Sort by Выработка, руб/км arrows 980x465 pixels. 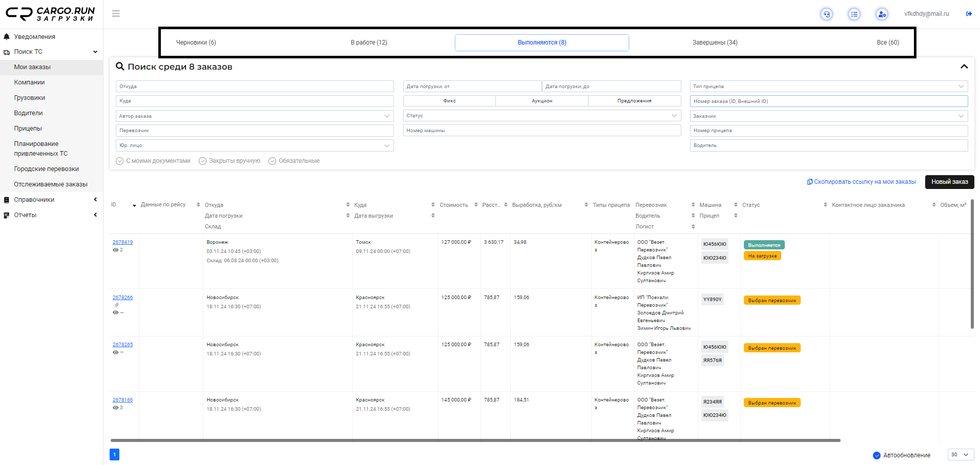tap(586, 205)
